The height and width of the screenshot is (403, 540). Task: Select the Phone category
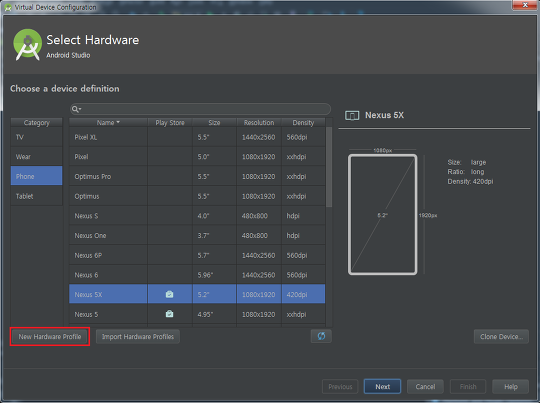[x=37, y=176]
